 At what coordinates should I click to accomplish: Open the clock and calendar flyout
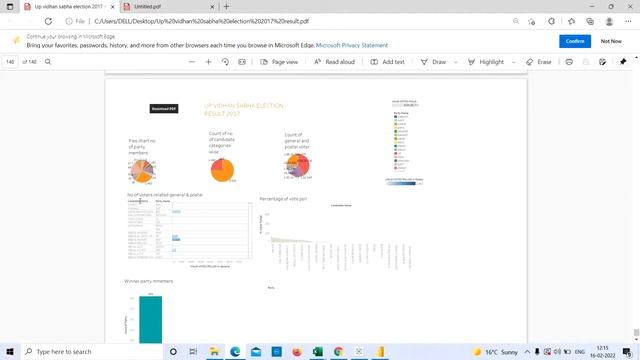coord(602,351)
